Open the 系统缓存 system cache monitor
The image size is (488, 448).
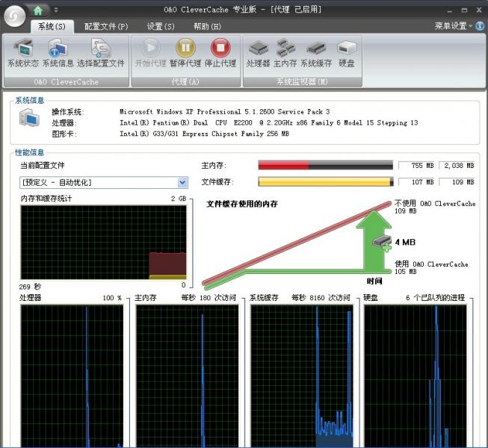316,53
